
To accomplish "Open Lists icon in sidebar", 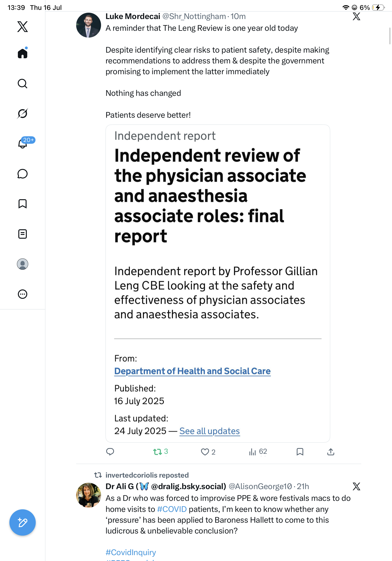I will [x=23, y=234].
